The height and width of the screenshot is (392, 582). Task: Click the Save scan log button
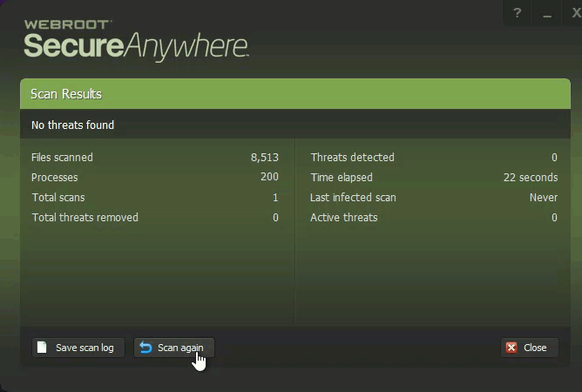78,348
